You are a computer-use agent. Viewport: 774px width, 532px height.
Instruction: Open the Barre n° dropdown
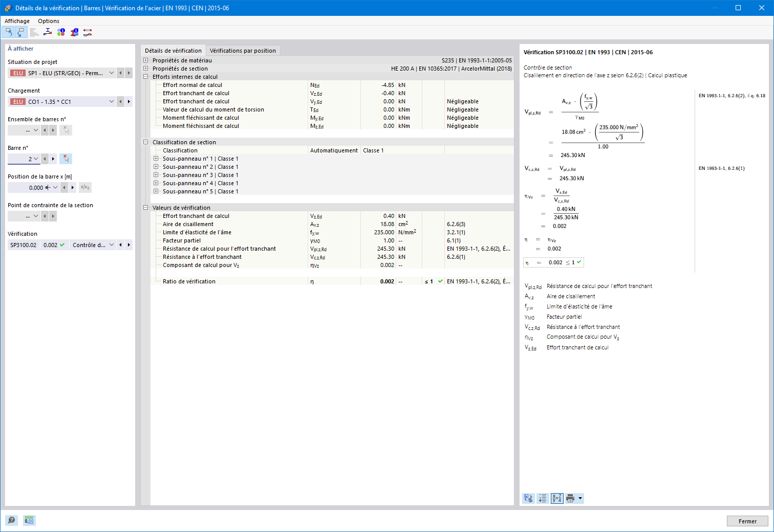tap(36, 159)
